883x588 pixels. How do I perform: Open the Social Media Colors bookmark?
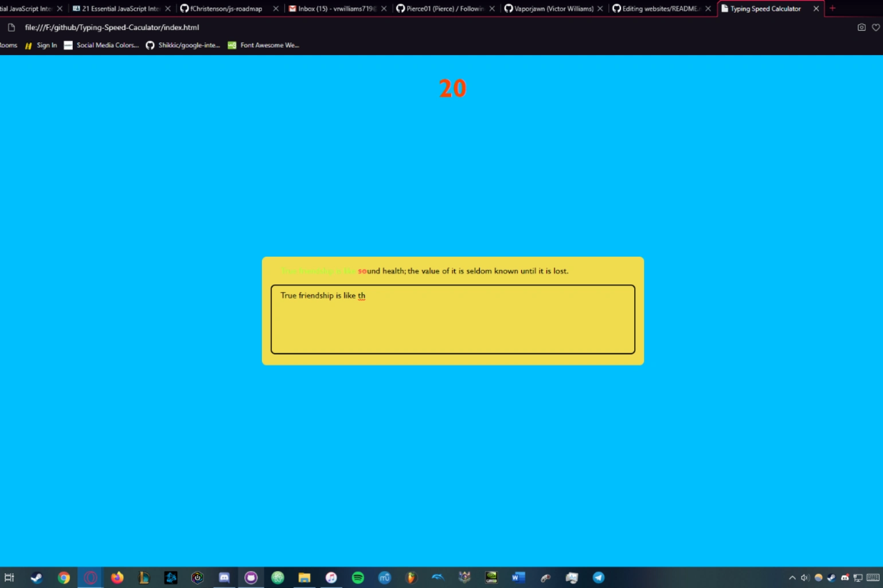[x=101, y=45]
